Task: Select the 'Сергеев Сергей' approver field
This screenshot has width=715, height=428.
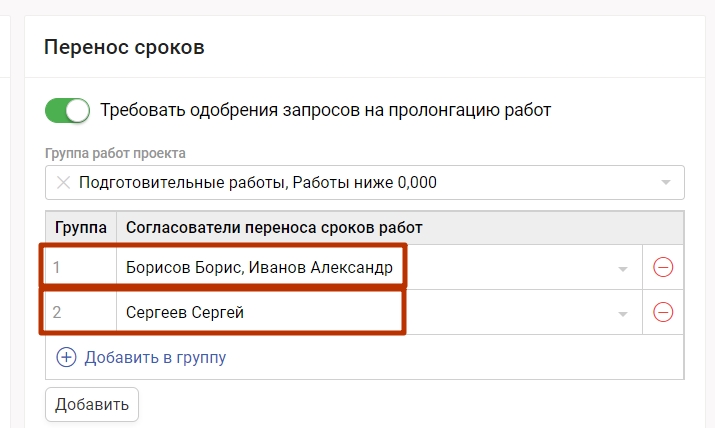Action: click(185, 313)
